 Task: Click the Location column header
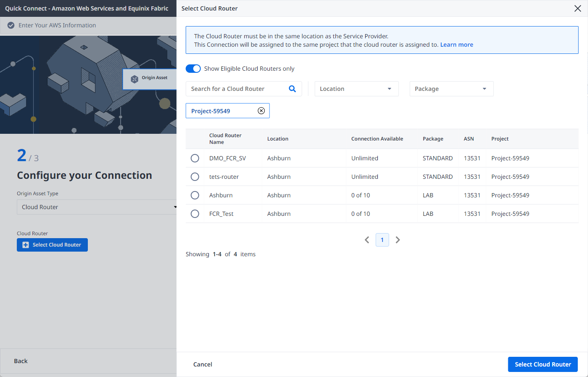[x=278, y=139]
